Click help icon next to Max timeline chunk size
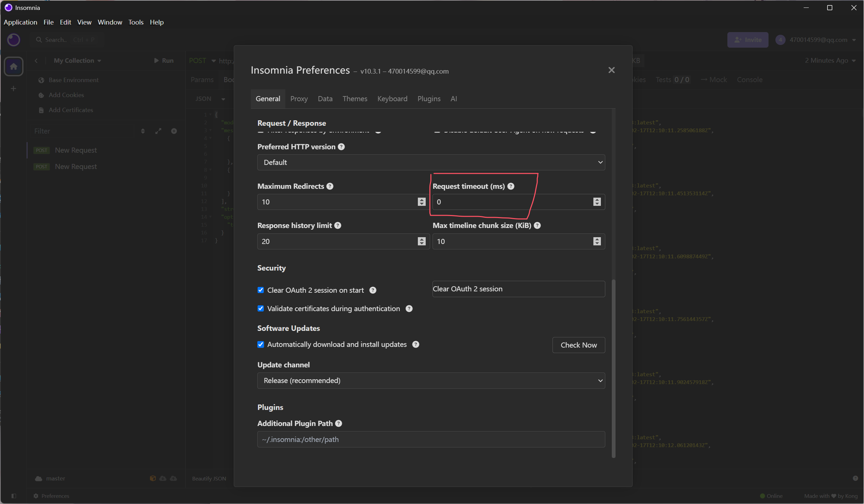This screenshot has width=864, height=504. 537,226
